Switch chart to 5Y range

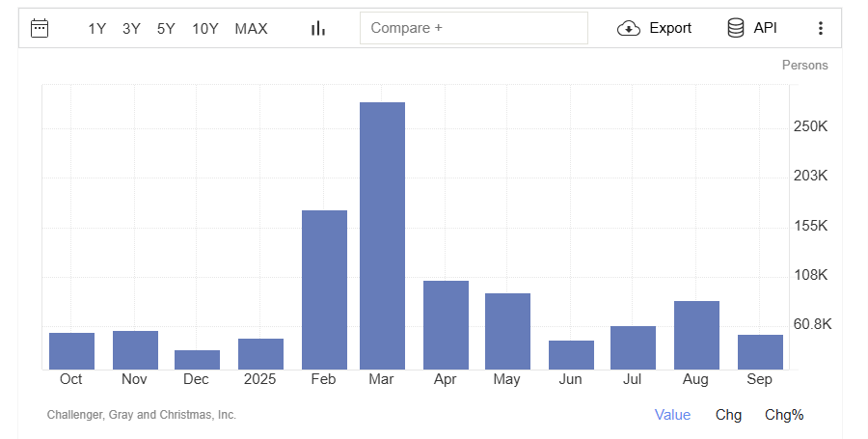tap(166, 28)
